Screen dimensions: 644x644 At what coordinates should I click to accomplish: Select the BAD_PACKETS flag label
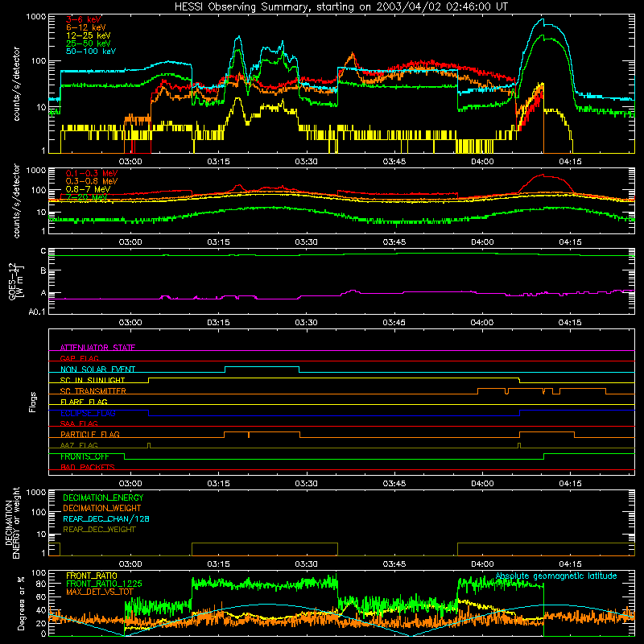click(x=87, y=468)
